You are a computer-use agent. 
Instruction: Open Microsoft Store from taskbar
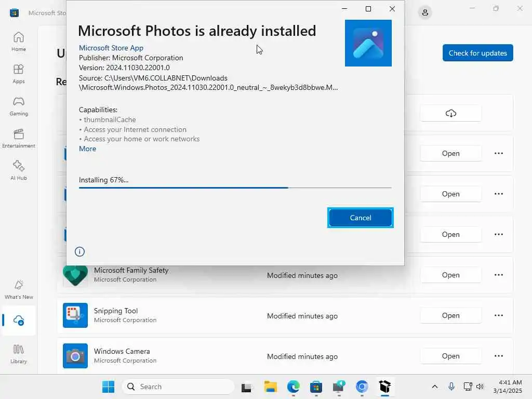(316, 387)
